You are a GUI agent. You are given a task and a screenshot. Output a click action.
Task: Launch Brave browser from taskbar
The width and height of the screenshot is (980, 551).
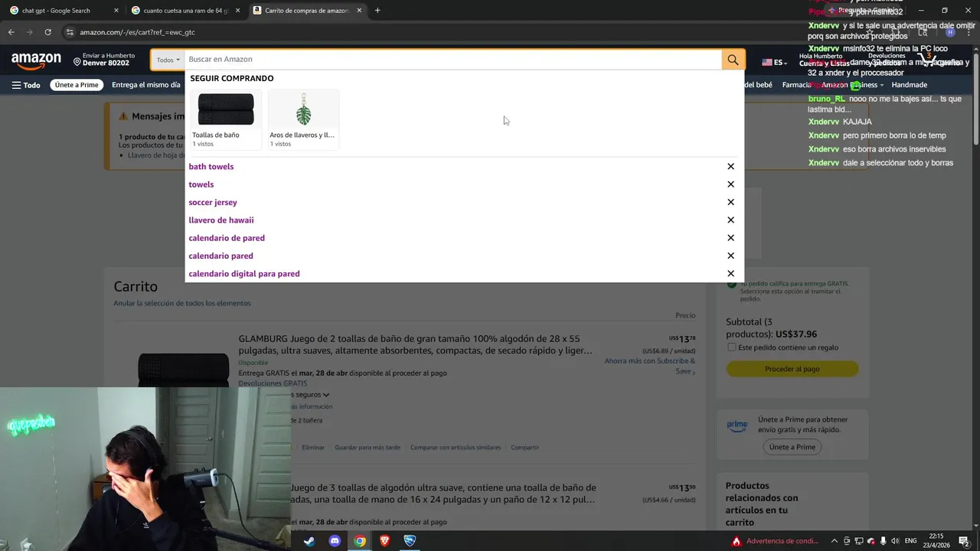pyautogui.click(x=384, y=541)
